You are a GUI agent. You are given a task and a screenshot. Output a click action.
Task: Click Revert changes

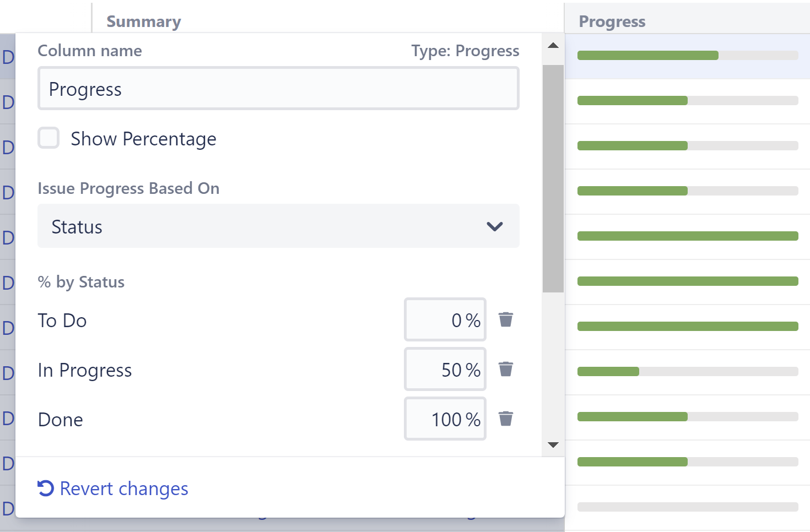[x=124, y=488]
